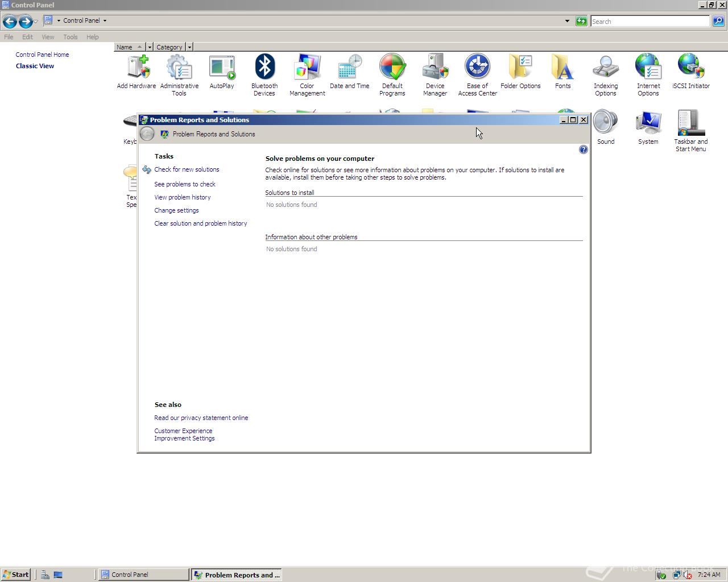The height and width of the screenshot is (582, 728).
Task: Open Date and Time icon
Action: click(350, 72)
